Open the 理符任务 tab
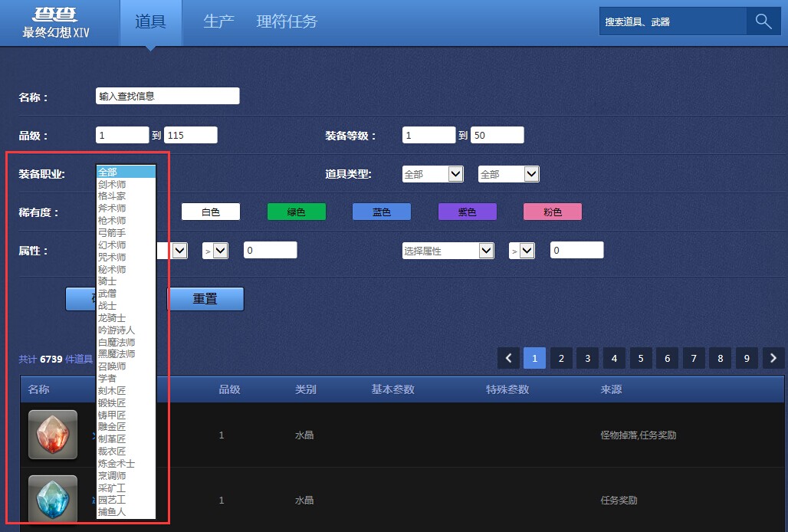Screen dimensions: 788x532 (287, 21)
